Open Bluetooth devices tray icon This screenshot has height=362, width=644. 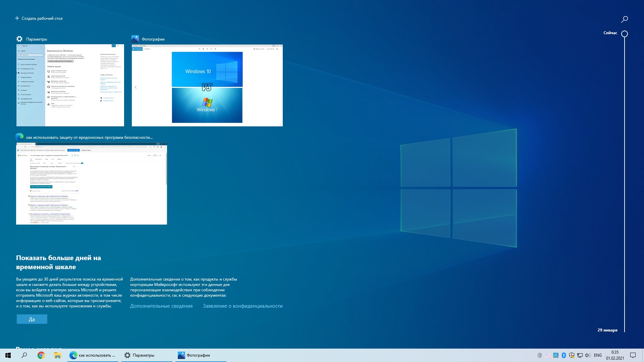click(564, 355)
